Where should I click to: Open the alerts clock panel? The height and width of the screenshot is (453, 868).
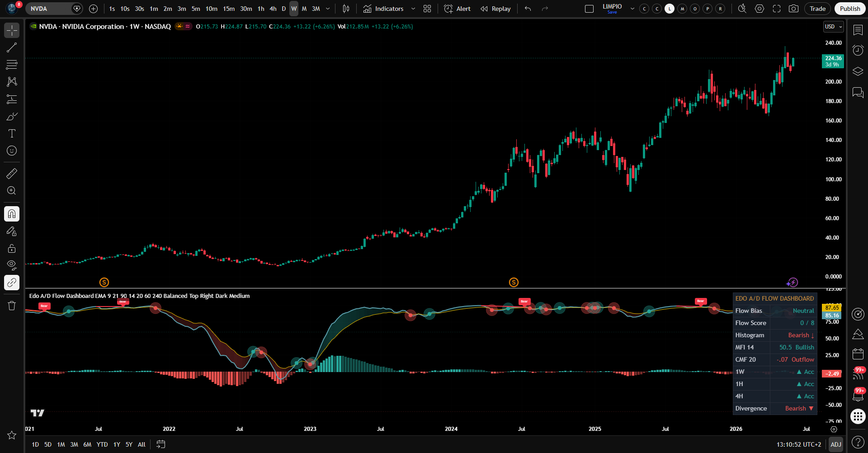(858, 50)
